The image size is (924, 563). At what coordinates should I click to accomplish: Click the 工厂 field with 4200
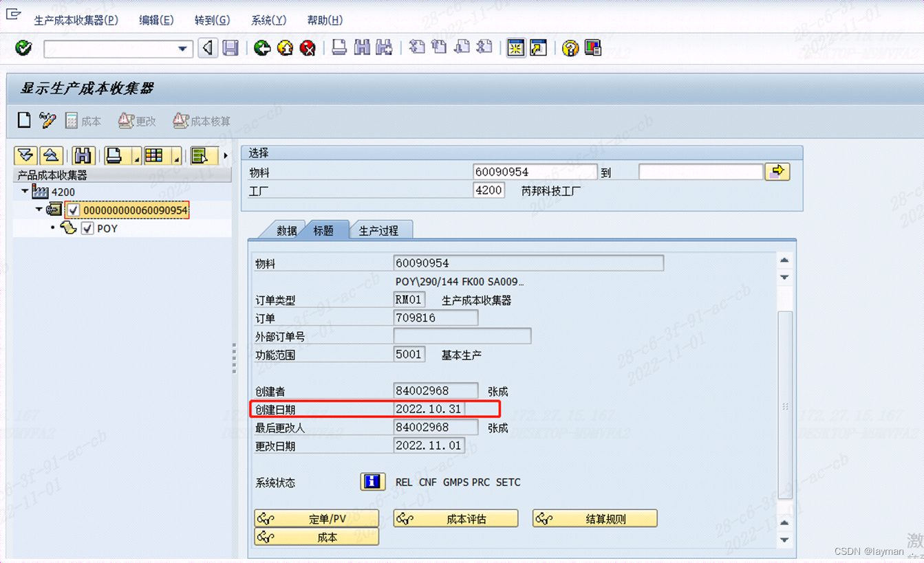[489, 190]
